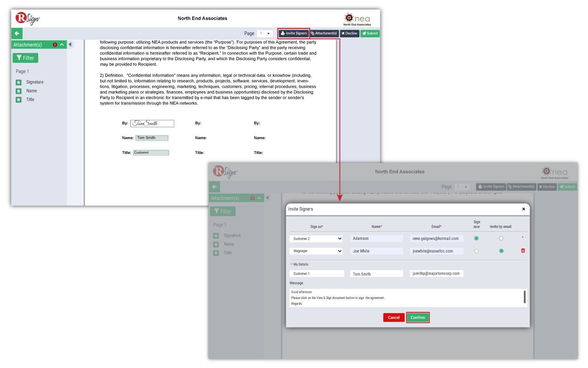Select the Signature item in Page 1 list

(34, 82)
